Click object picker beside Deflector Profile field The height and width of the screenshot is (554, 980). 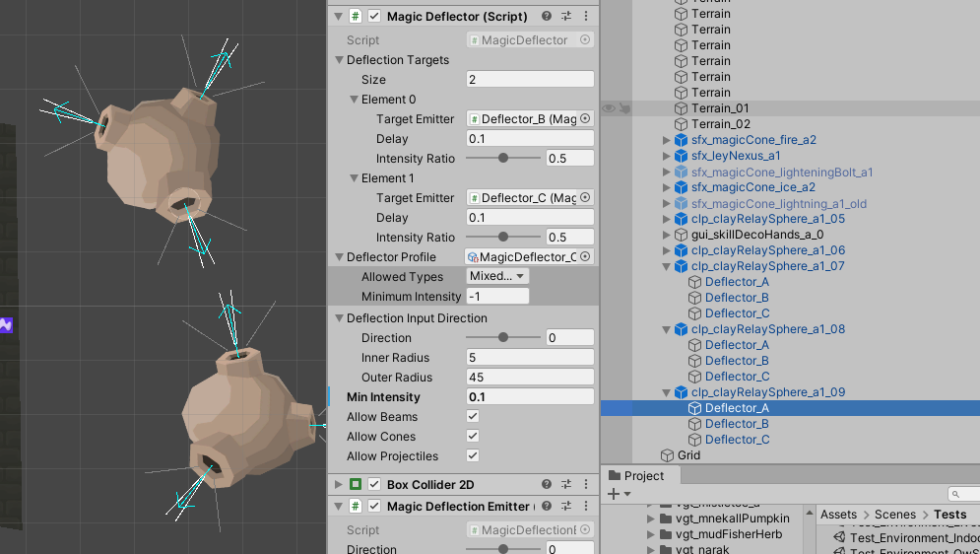585,256
